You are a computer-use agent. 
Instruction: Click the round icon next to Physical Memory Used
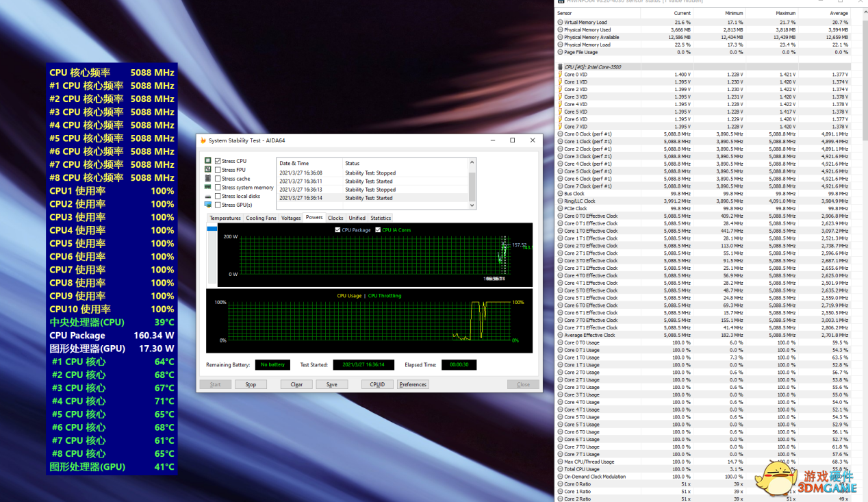pyautogui.click(x=560, y=30)
